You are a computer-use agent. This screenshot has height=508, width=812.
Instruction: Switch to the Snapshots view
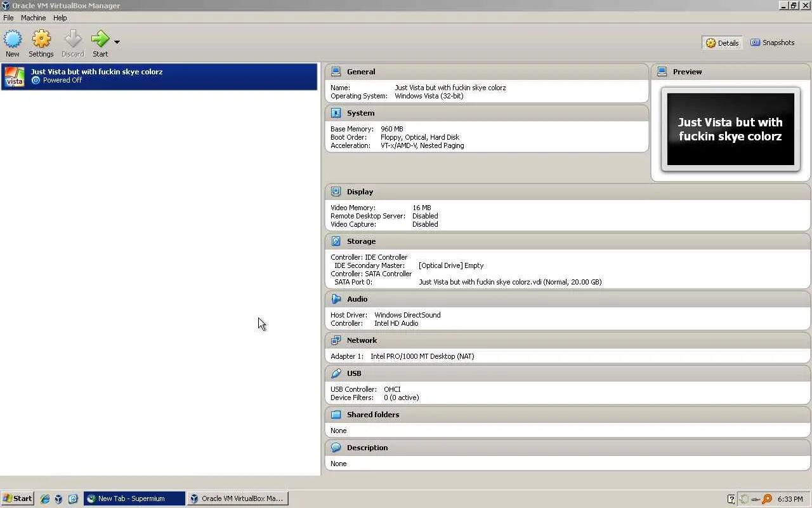pyautogui.click(x=773, y=43)
